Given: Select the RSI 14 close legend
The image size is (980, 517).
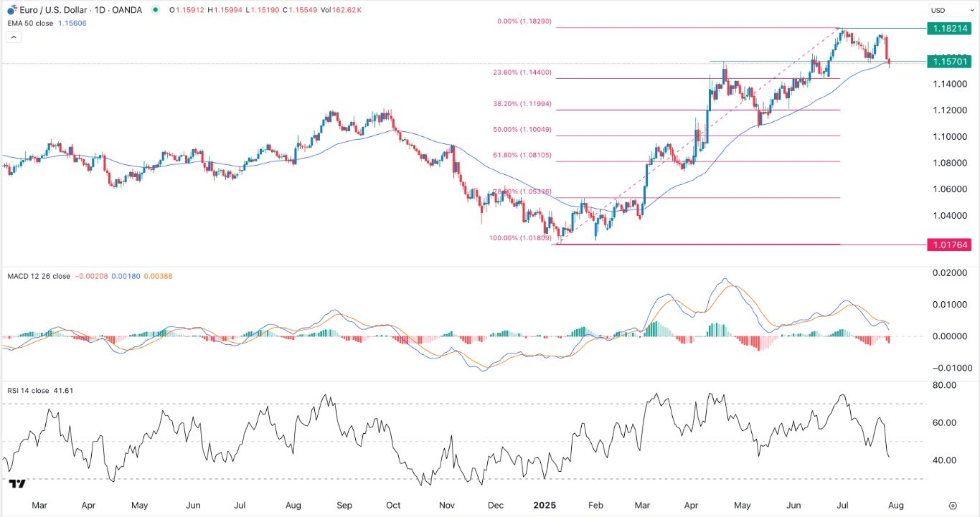Looking at the screenshot, I should [29, 391].
